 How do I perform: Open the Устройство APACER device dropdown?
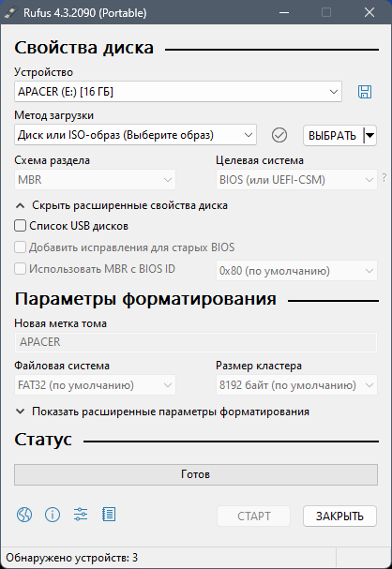coord(178,92)
